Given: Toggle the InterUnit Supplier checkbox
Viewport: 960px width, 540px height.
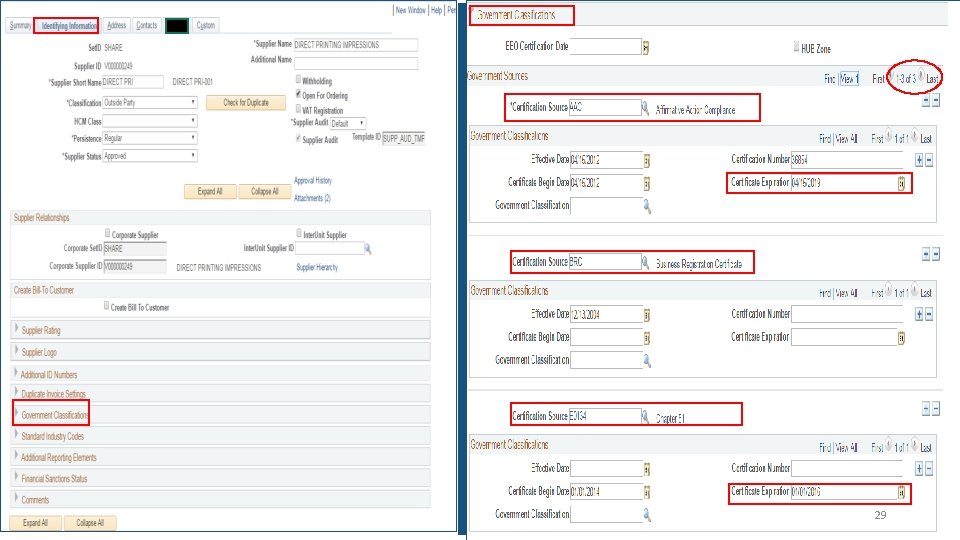Looking at the screenshot, I should [299, 233].
